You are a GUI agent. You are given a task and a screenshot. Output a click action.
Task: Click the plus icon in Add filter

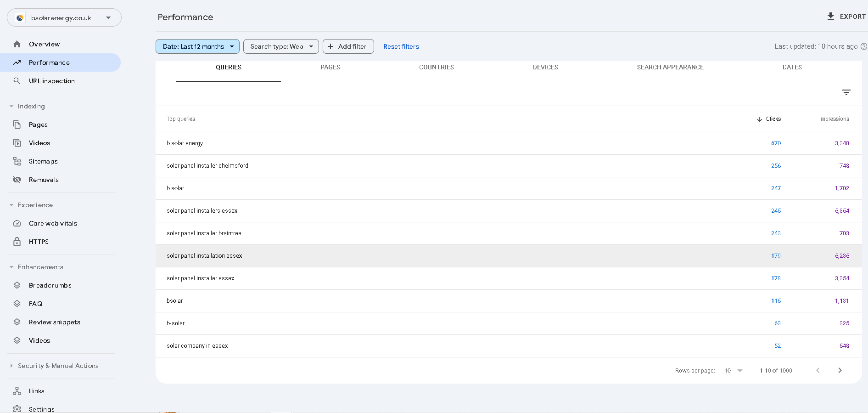[x=330, y=46]
